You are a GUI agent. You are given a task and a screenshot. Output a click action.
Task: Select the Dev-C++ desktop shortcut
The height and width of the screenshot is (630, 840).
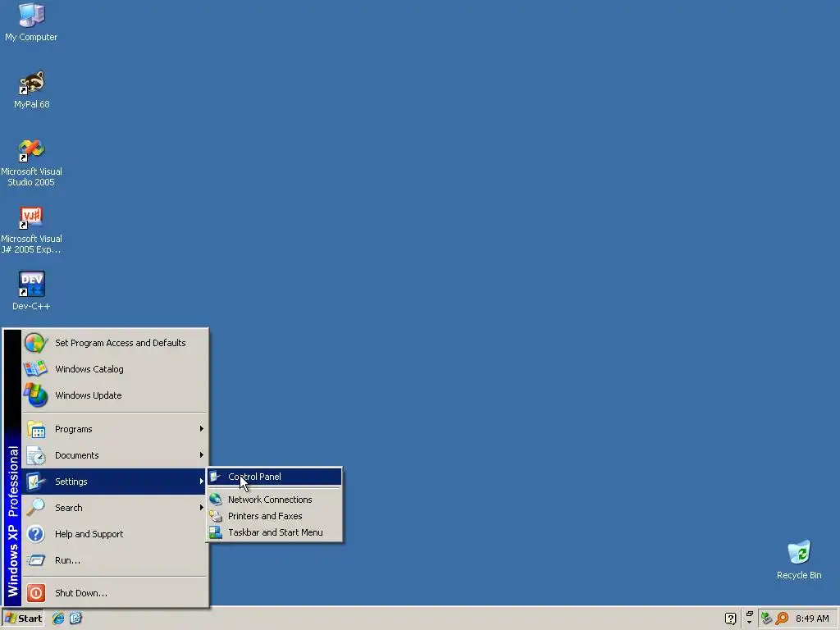(31, 291)
